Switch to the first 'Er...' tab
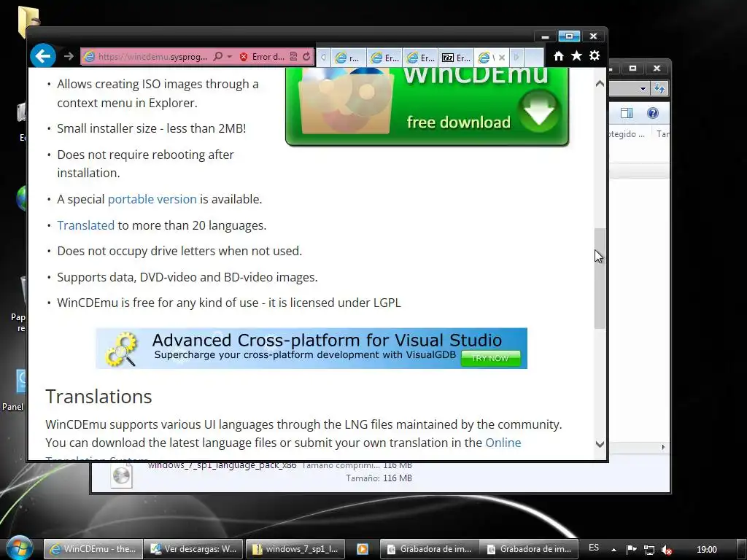747x560 pixels. [x=385, y=58]
